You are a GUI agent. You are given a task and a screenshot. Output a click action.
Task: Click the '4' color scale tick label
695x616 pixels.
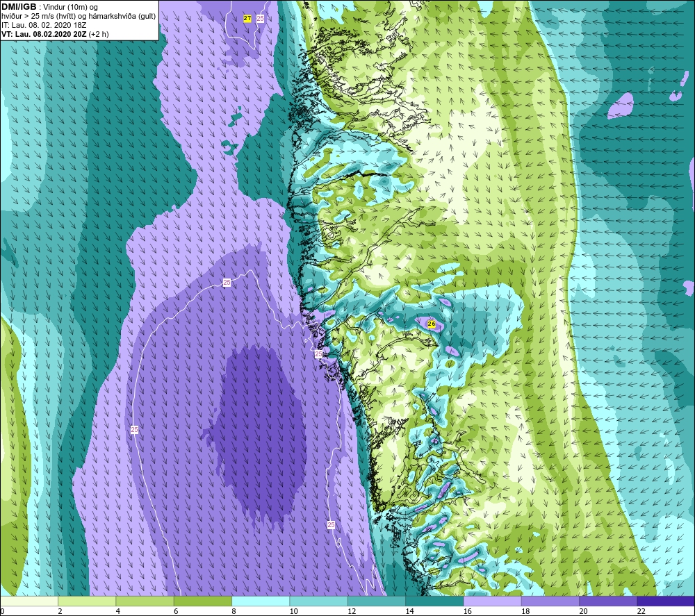point(118,611)
